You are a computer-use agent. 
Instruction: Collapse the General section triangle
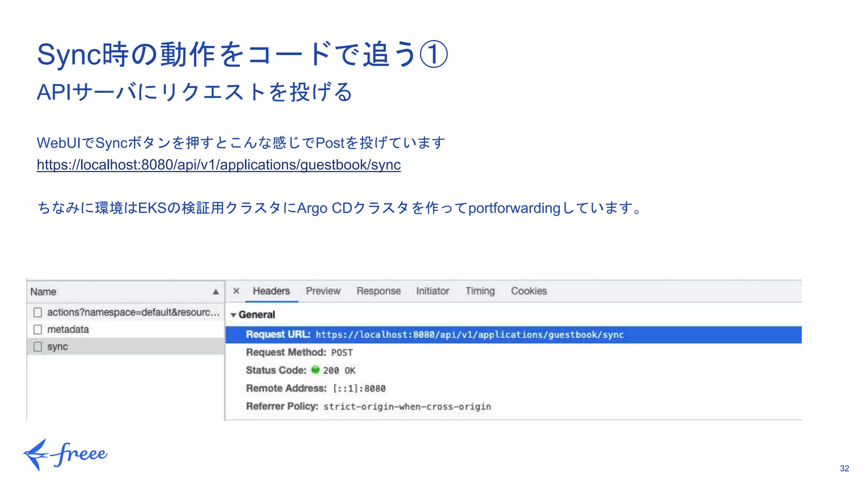coord(233,315)
